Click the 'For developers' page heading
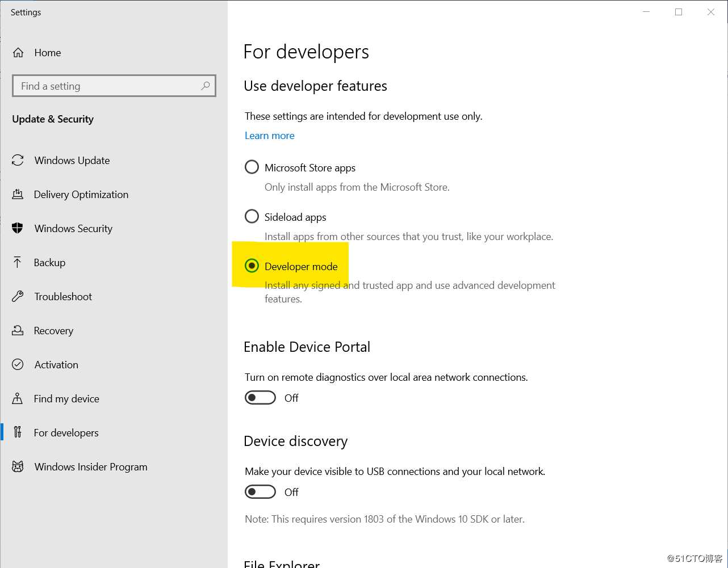 click(306, 52)
